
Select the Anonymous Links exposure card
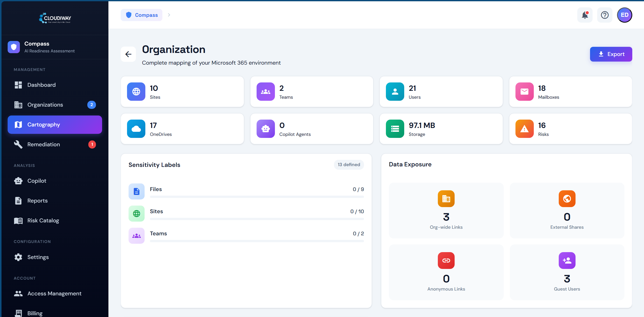(x=446, y=272)
